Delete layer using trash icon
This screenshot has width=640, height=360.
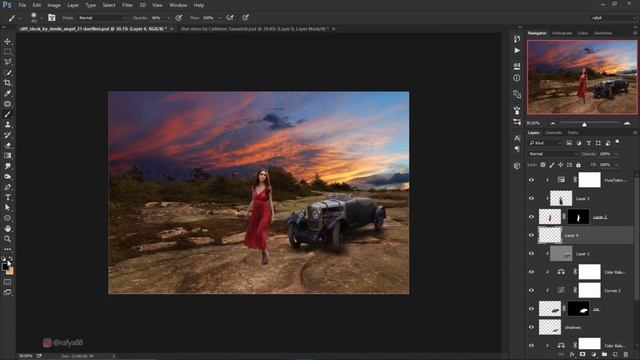626,355
